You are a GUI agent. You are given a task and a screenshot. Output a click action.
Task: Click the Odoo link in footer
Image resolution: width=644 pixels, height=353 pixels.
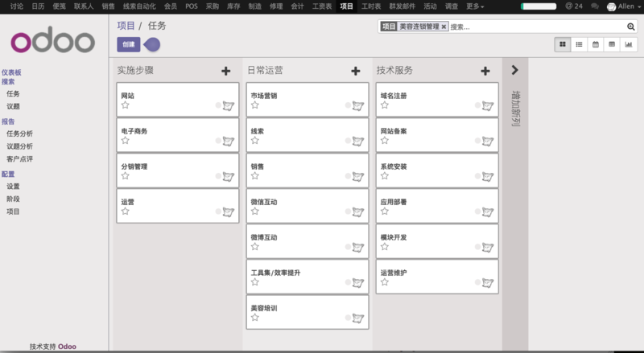(x=67, y=347)
